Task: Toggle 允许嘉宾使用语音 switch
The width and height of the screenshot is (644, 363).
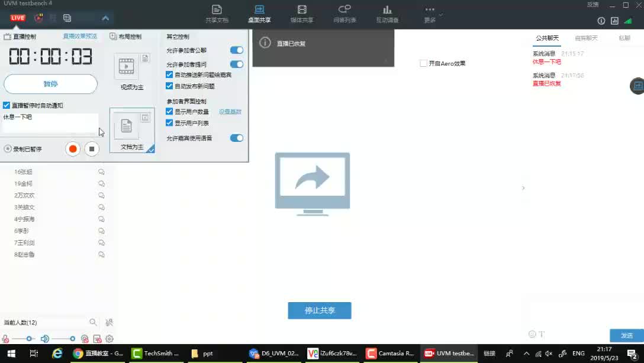Action: (x=237, y=138)
